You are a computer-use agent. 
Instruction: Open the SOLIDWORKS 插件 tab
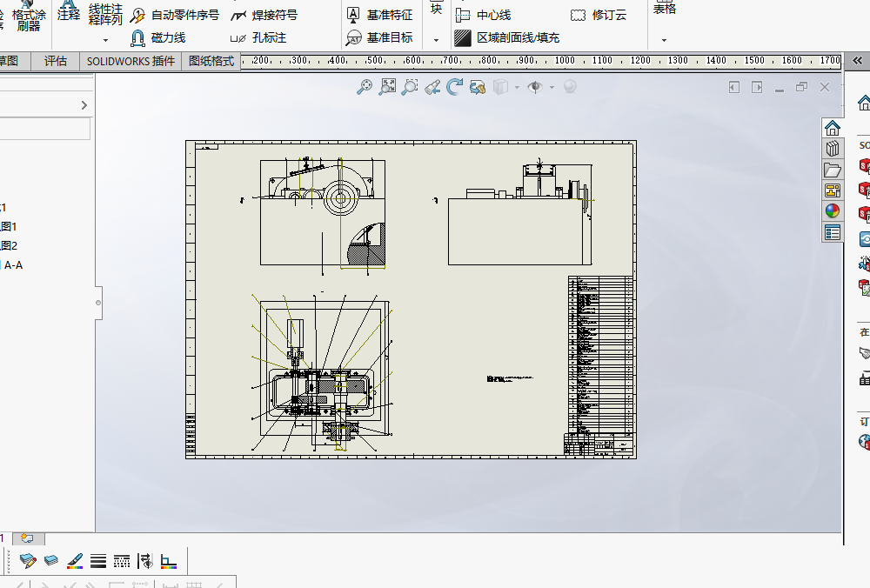click(x=131, y=61)
